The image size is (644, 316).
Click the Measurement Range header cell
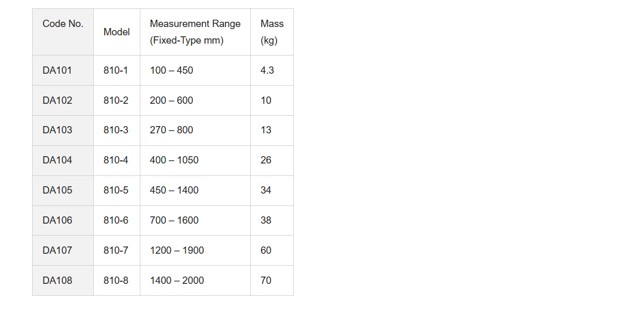tap(195, 32)
